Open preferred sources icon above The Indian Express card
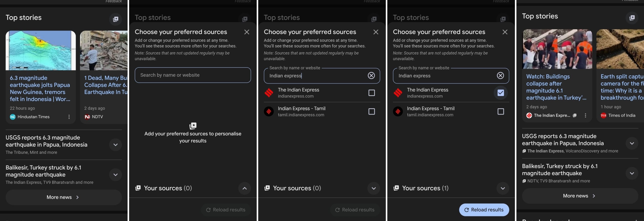Image resolution: width=644 pixels, height=221 pixels. pos(632,18)
